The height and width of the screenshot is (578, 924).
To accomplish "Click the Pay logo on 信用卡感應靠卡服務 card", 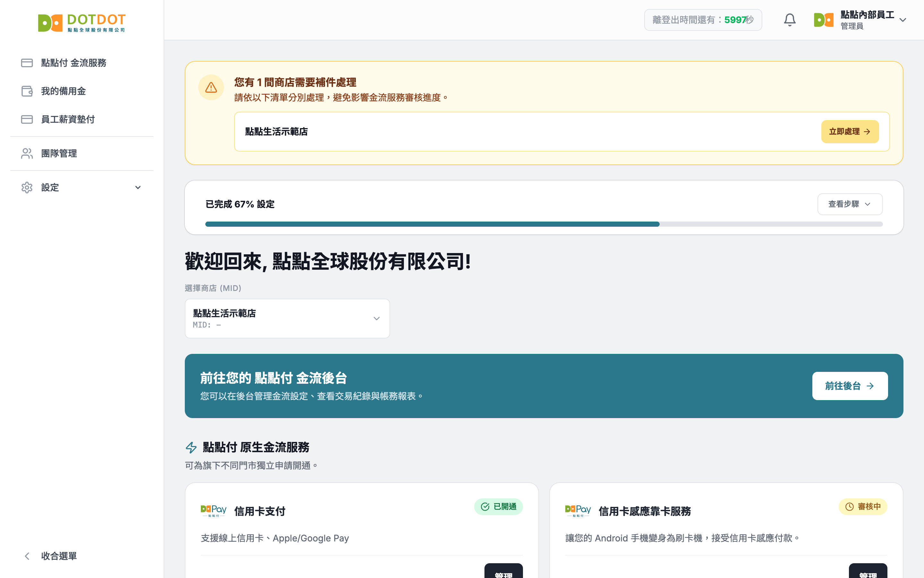I will [x=578, y=511].
